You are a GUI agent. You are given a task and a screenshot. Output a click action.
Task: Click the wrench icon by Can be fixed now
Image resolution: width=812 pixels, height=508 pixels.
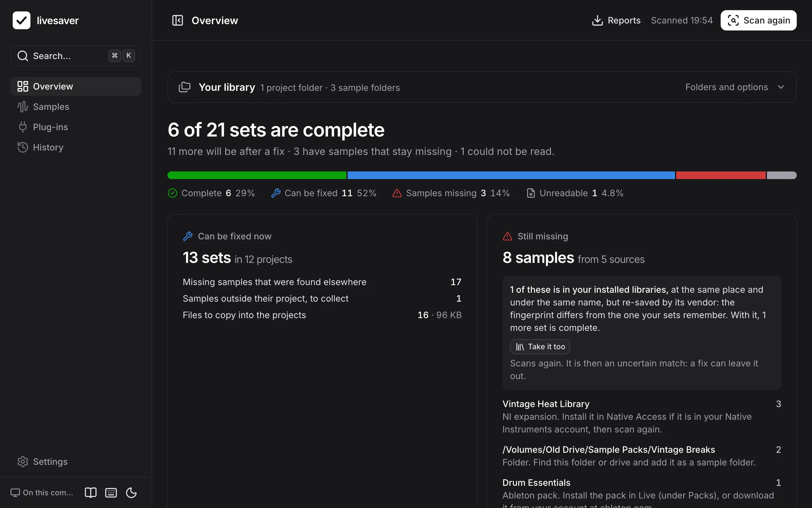(188, 236)
